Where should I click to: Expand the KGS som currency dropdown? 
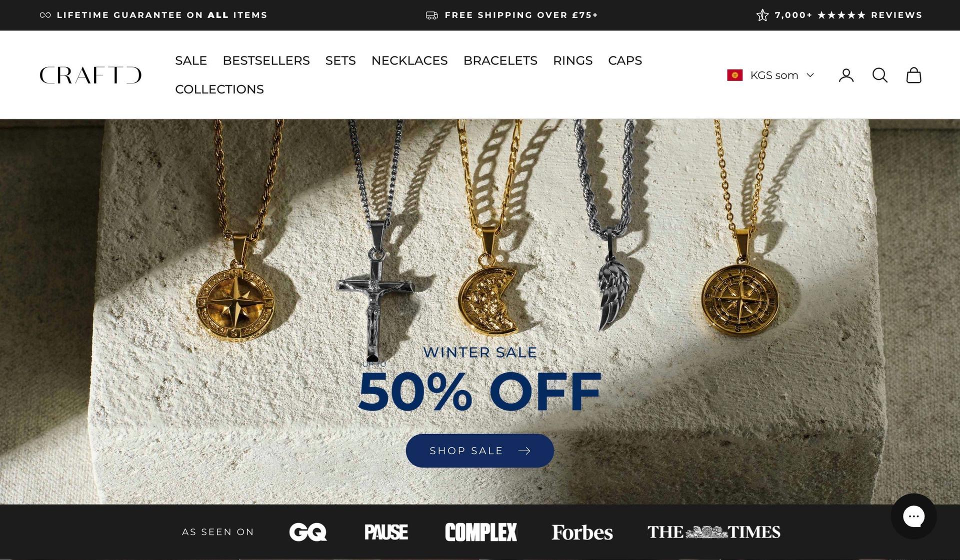point(770,75)
